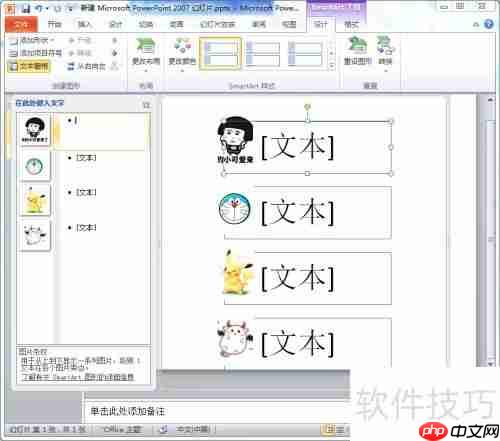Viewport: 500px width, 441px height.
Task: Open the 更改颜色 change colors dropdown
Action: (182, 54)
